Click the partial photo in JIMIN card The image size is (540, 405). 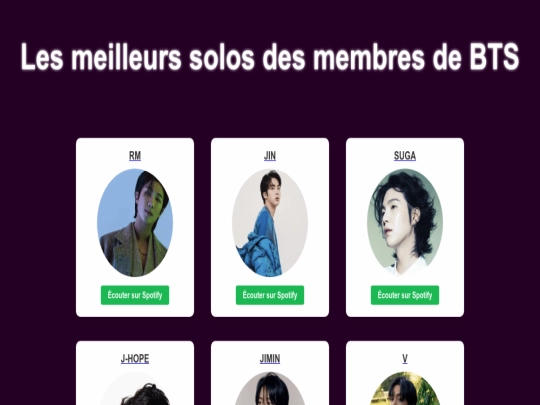[x=270, y=388]
